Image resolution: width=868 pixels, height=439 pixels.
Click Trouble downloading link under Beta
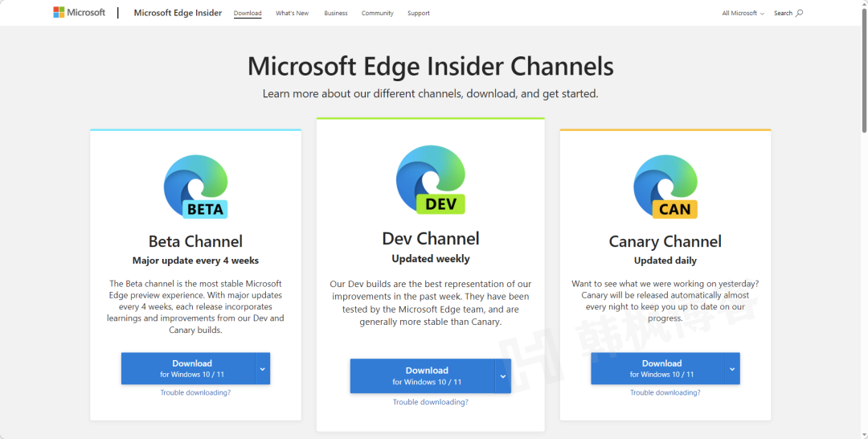coord(195,392)
